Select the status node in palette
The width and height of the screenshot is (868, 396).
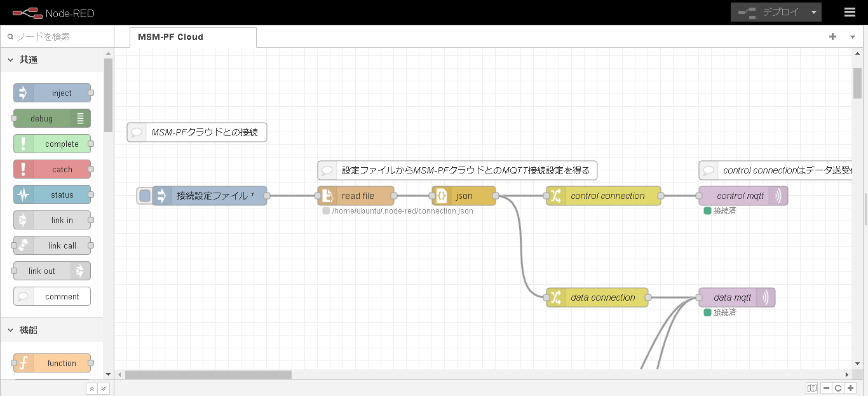[x=52, y=195]
